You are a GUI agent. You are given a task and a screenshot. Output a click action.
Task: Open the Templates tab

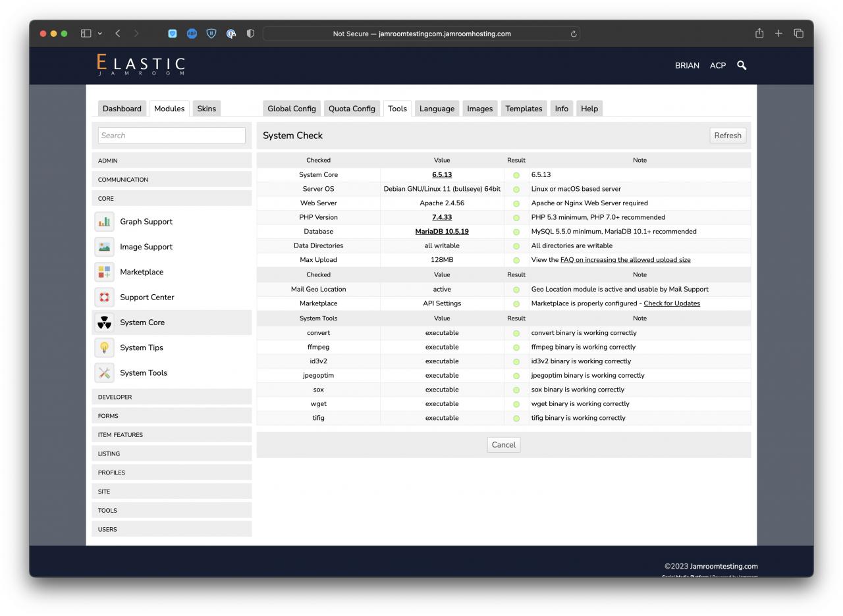(x=524, y=109)
